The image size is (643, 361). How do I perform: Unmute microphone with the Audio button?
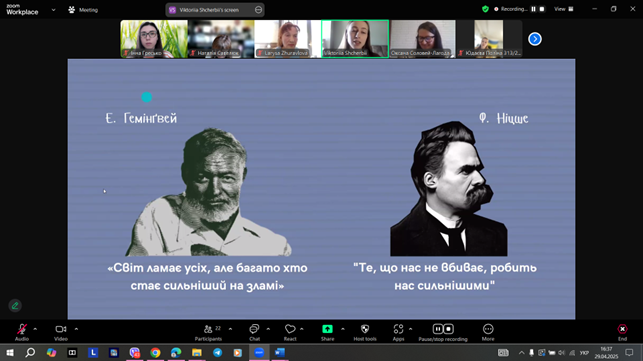tap(22, 332)
